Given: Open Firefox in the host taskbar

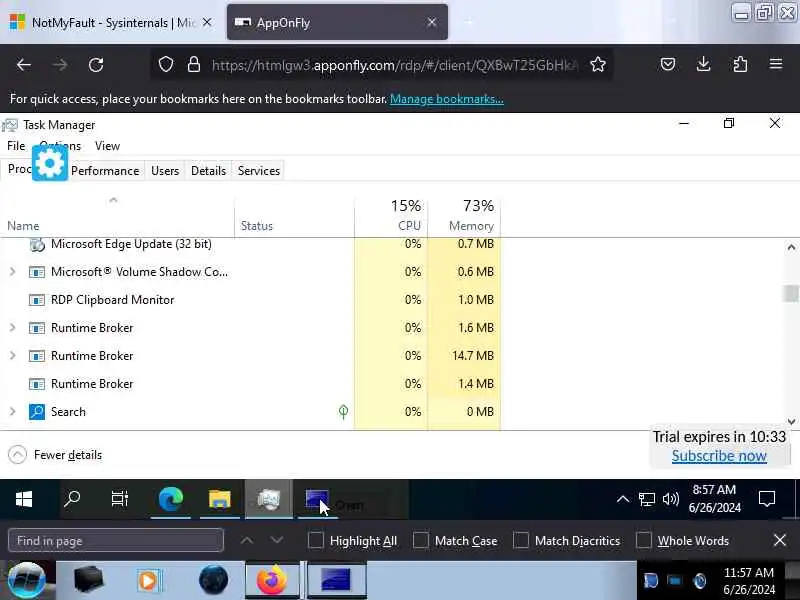Looking at the screenshot, I should point(271,580).
